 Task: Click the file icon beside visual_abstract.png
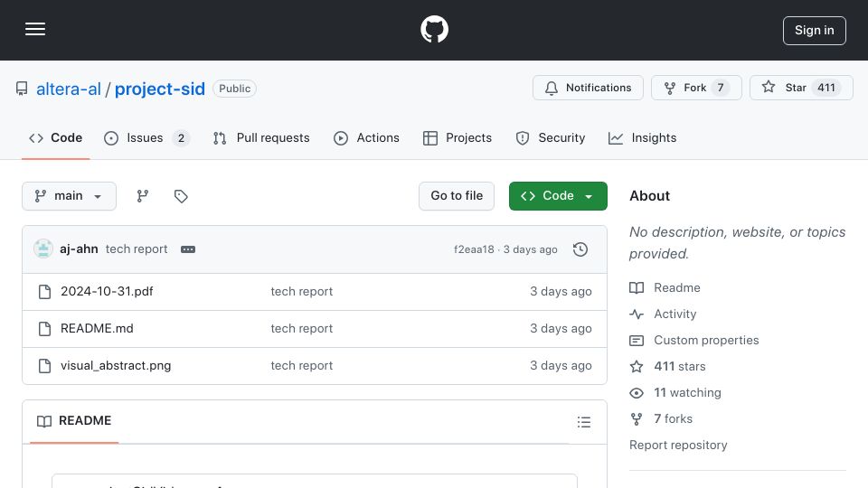click(45, 366)
